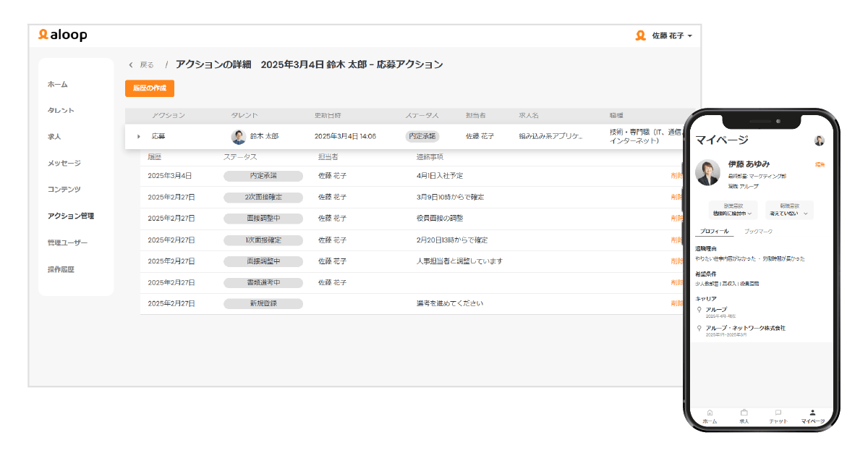The height and width of the screenshot is (456, 868).
Task: Select the プロフィール tab on phone
Action: click(x=714, y=232)
